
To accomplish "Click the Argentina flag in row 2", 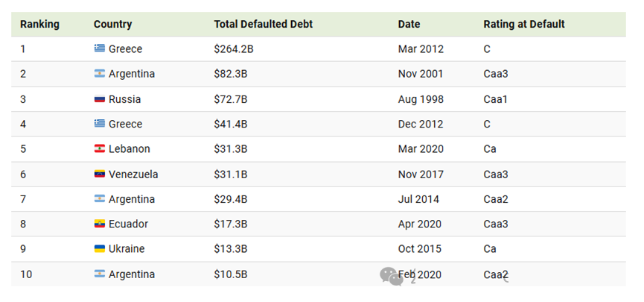I will [100, 74].
